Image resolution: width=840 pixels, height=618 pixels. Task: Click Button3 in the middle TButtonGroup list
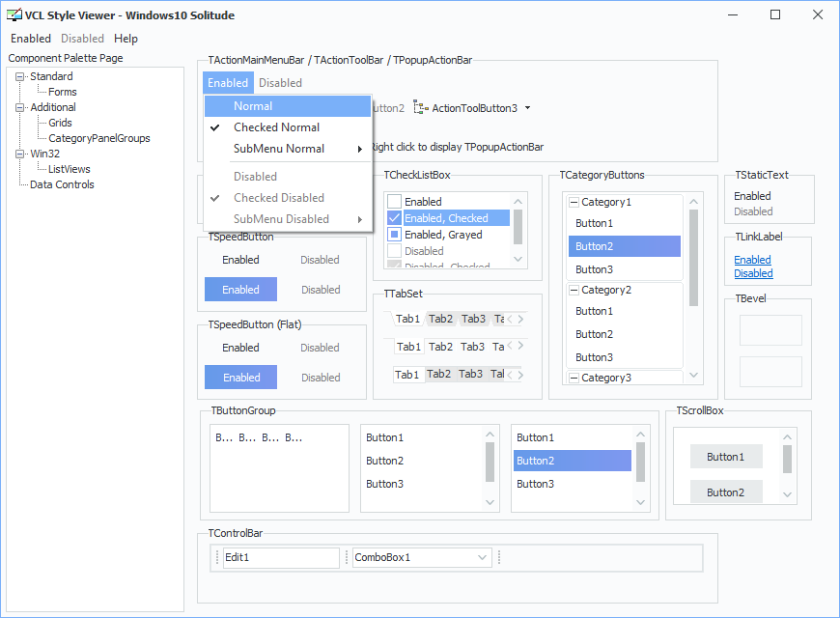point(422,484)
